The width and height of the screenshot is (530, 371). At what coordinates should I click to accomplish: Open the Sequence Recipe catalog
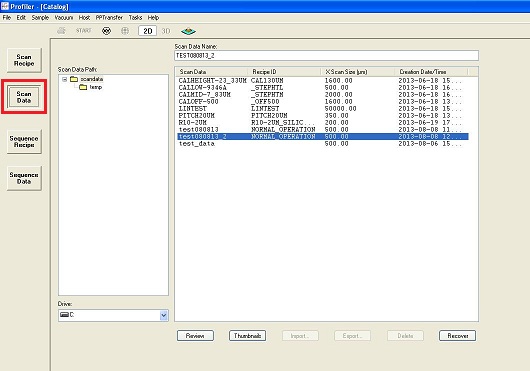[x=24, y=142]
